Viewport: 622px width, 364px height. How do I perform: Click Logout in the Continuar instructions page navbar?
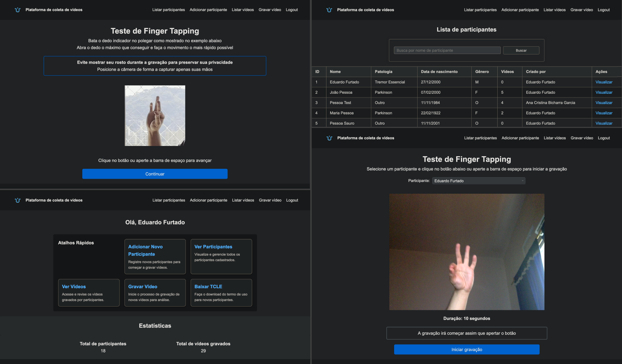pos(292,10)
